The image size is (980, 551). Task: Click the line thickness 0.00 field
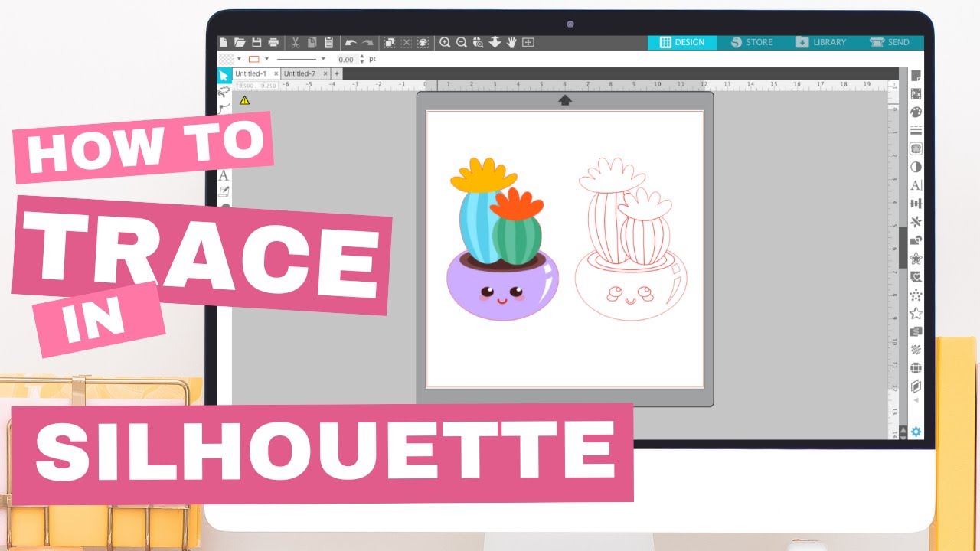tap(346, 59)
